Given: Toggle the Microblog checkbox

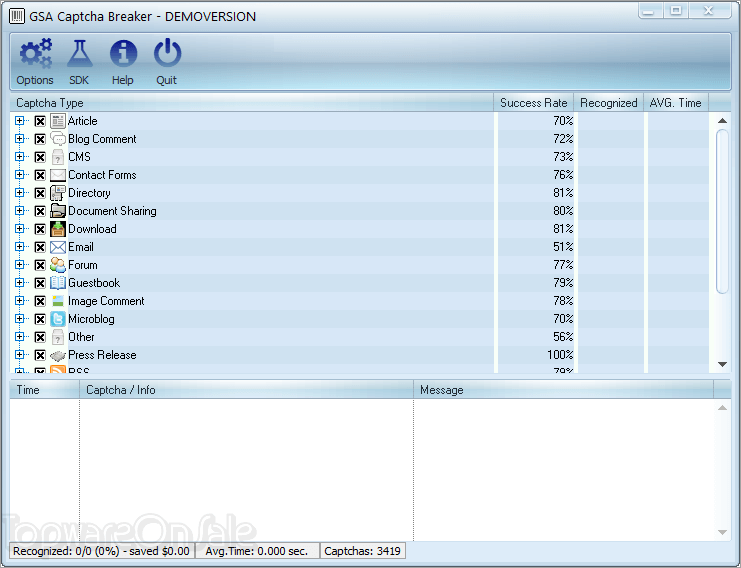Looking at the screenshot, I should 40,319.
